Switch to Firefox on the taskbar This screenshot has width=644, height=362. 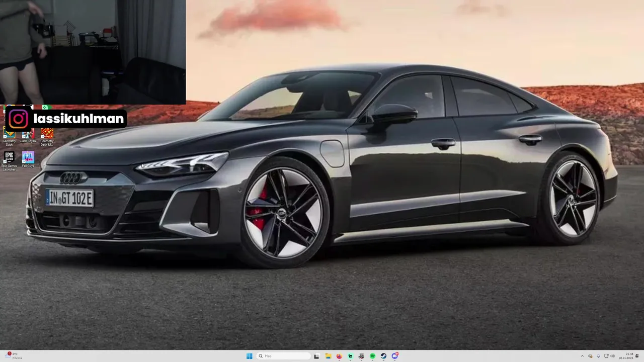coord(339,356)
